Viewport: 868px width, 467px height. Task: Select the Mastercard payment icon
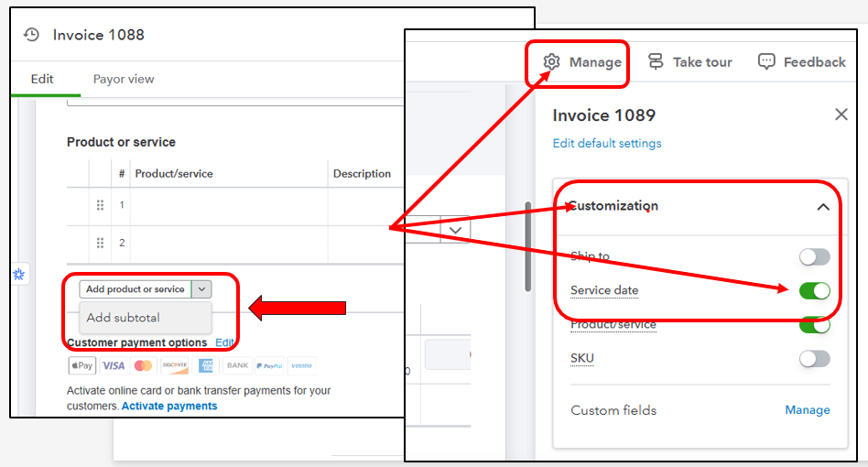(144, 365)
